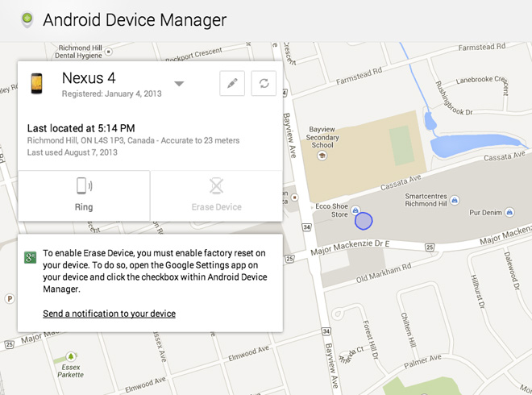Refresh device location with the refresh icon

tap(264, 83)
